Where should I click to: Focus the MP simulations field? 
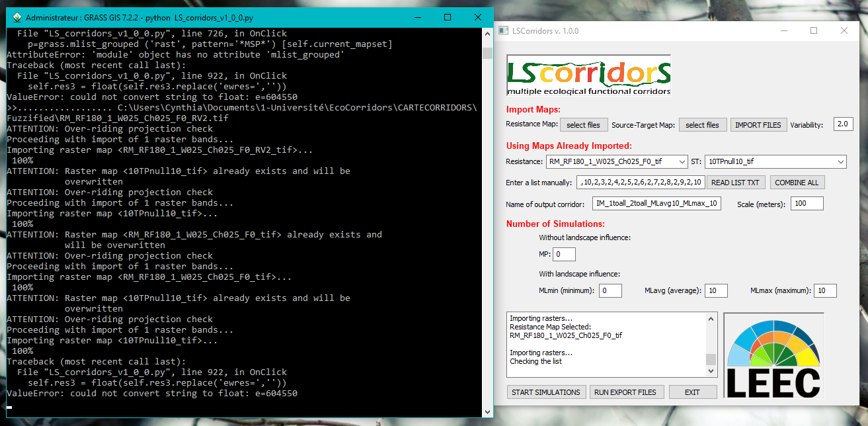tap(565, 254)
